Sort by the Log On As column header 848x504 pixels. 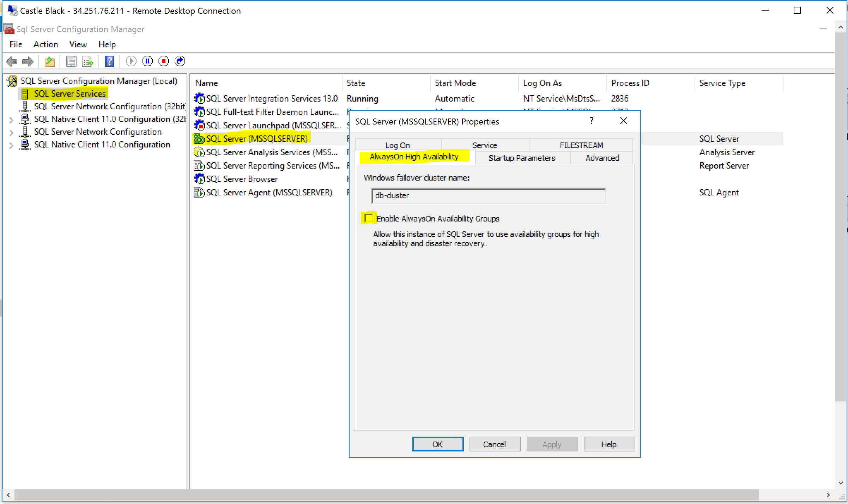click(562, 83)
